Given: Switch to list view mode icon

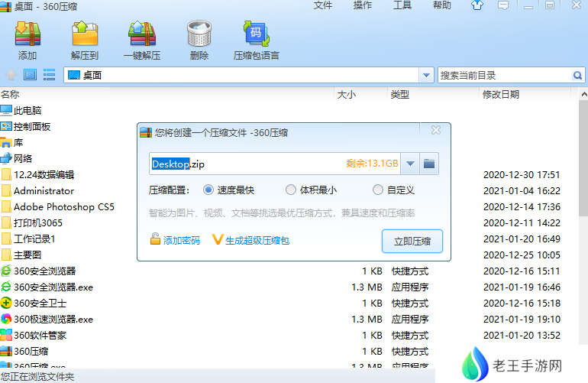Looking at the screenshot, I should point(49,75).
